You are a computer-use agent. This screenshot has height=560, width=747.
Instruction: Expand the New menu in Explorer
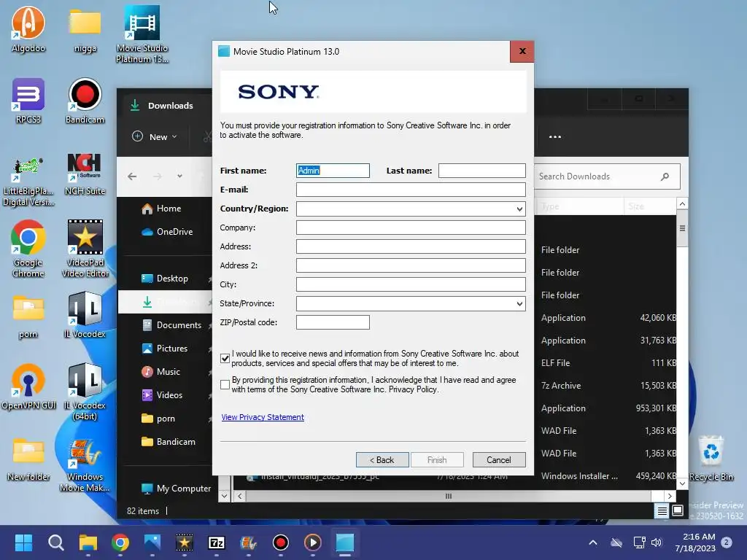click(155, 136)
